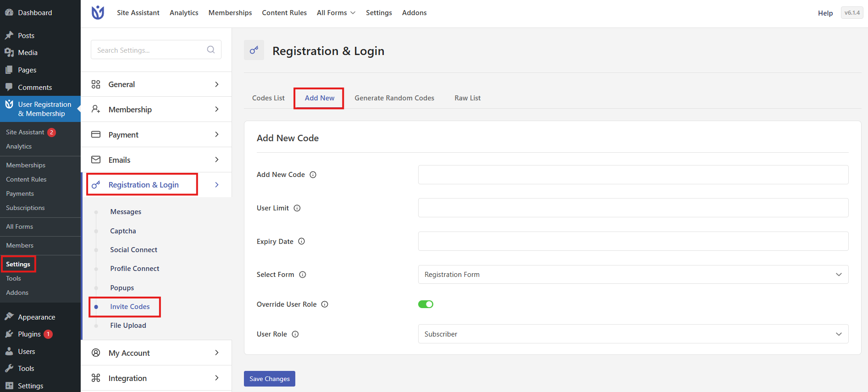
Task: Open Site Assistant in top navigation
Action: 138,13
